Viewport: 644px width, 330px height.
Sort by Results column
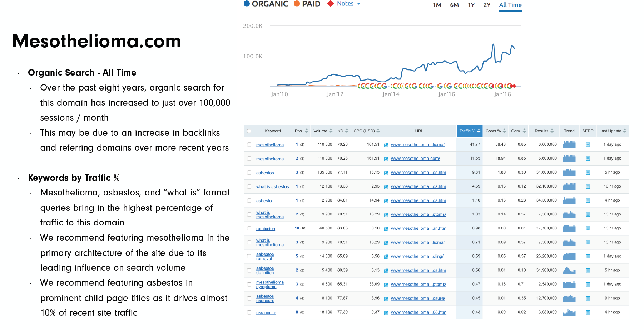coord(544,131)
